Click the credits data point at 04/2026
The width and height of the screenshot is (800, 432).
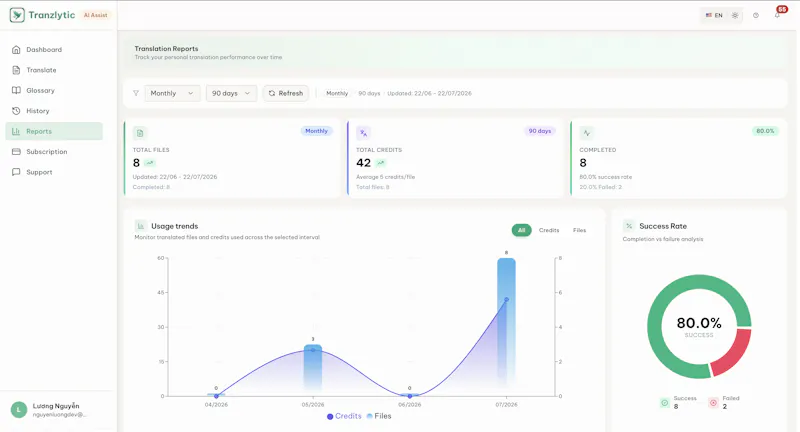[216, 396]
